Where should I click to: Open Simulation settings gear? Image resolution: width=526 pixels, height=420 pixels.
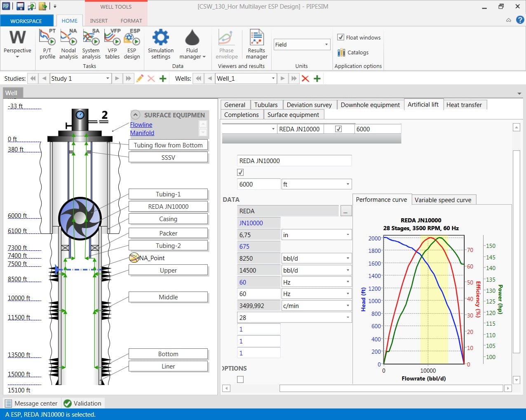click(x=161, y=44)
